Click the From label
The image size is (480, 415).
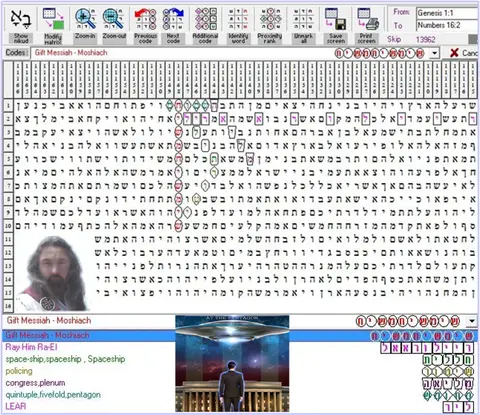[401, 12]
